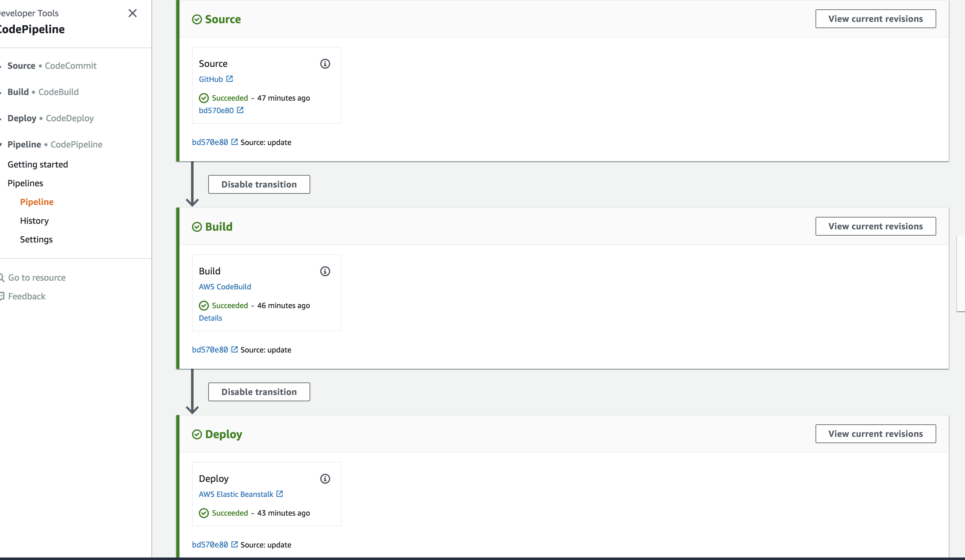The image size is (965, 560).
Task: Click the Succeeded status icon in the Deploy card
Action: [204, 513]
